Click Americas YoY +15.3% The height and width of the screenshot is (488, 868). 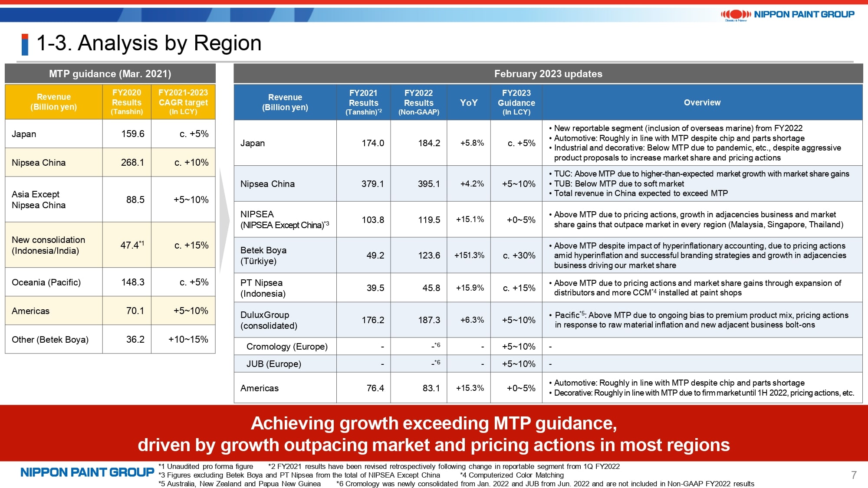470,388
